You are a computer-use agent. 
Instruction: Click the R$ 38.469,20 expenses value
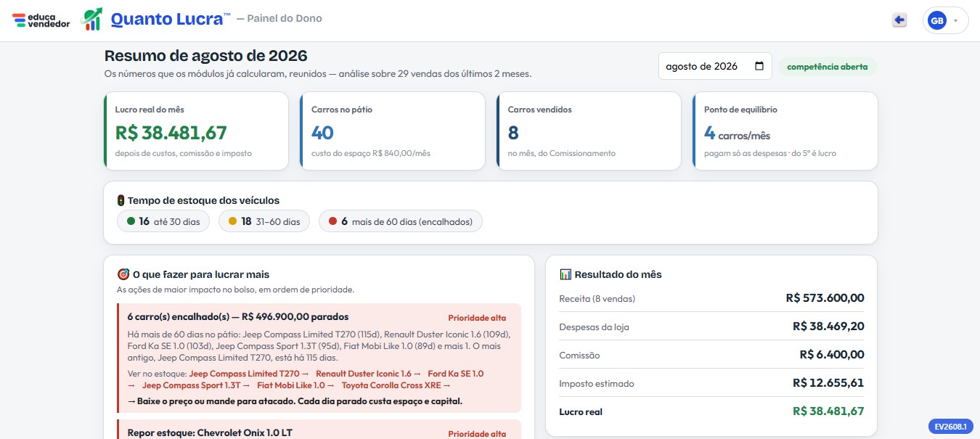click(x=828, y=327)
